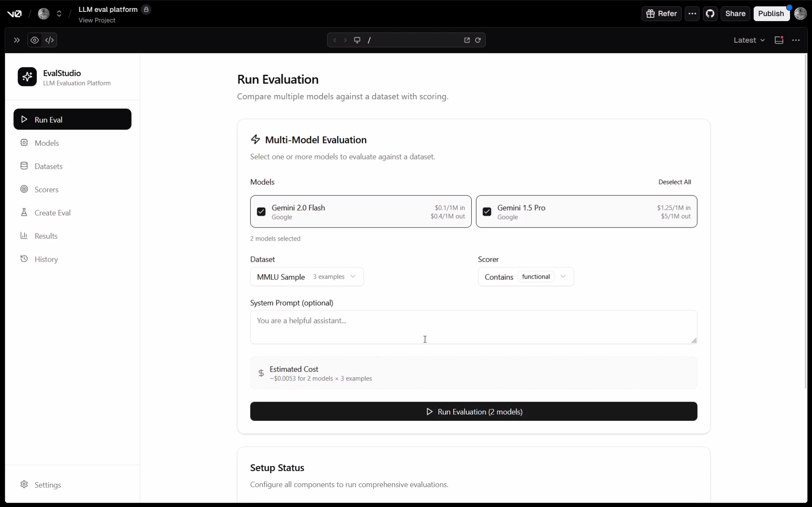Expand the Latest version dropdown

[x=749, y=40]
